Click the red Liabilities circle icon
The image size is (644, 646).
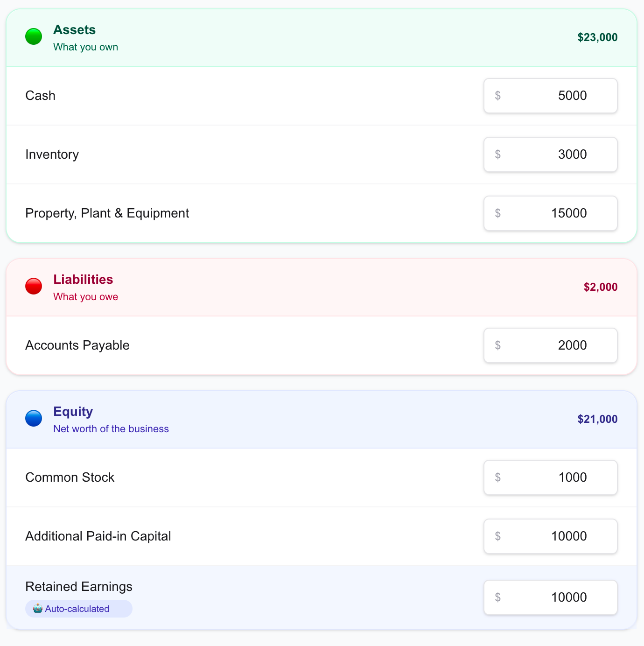(x=33, y=286)
